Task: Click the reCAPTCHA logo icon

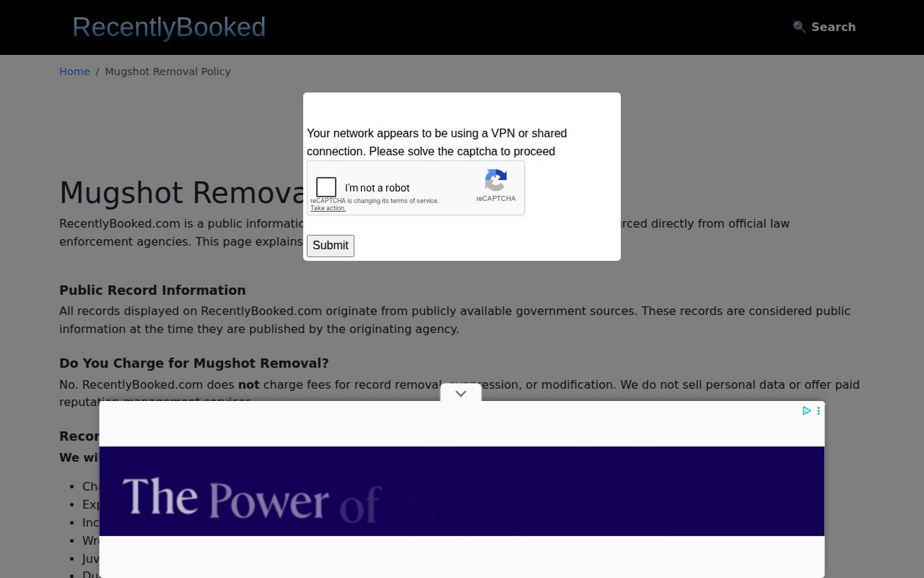Action: 496,181
